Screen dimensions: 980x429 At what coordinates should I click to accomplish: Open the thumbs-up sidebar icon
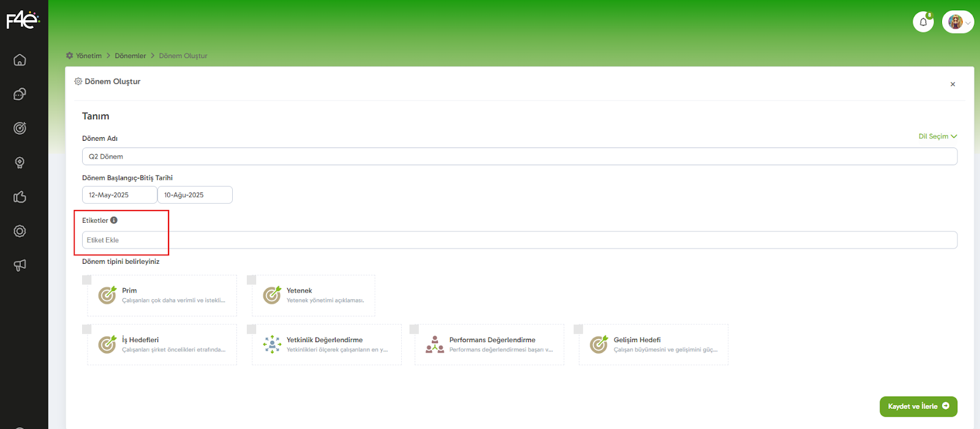[x=20, y=197]
